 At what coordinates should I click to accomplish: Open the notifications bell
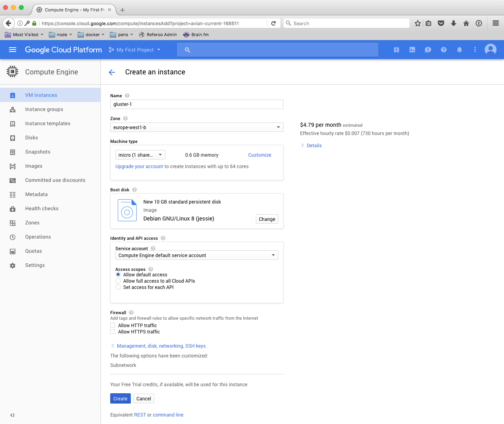pos(460,50)
